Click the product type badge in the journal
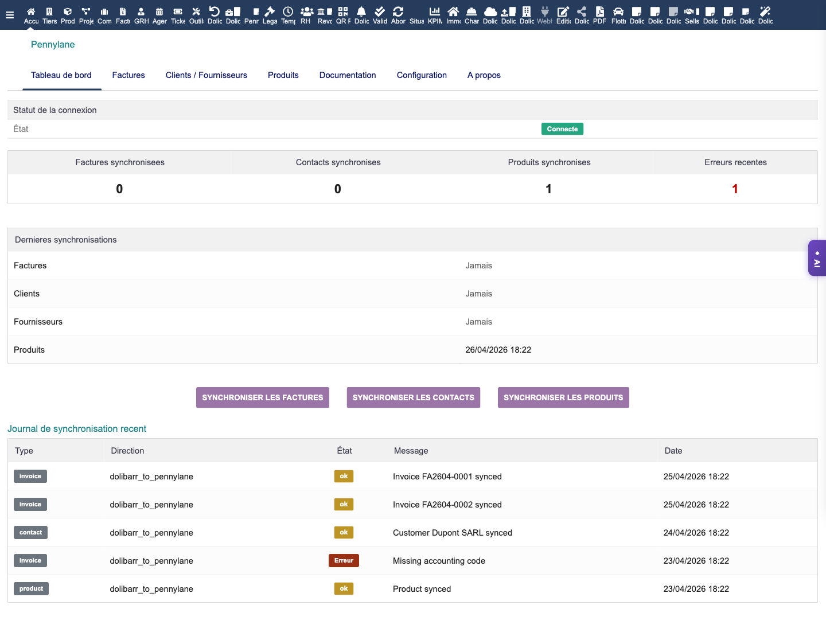 [x=31, y=589]
